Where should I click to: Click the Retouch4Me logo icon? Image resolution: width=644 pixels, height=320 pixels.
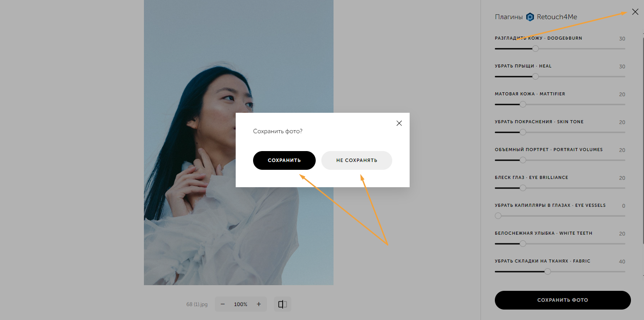point(530,17)
